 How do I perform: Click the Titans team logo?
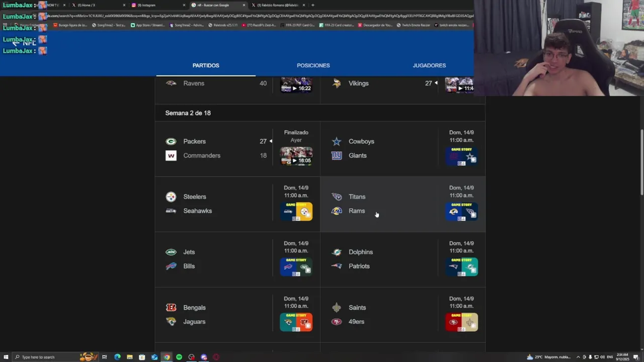click(337, 197)
